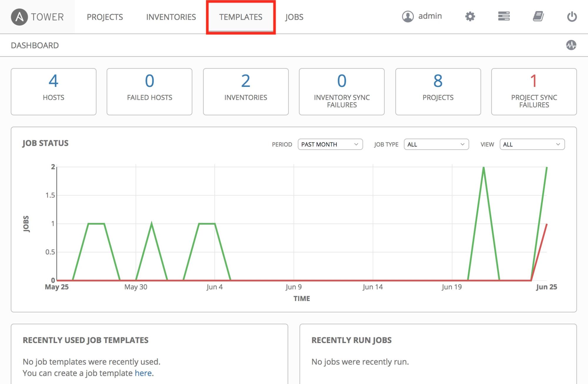Viewport: 588px width, 384px height.
Task: Click the admin username link
Action: click(430, 16)
